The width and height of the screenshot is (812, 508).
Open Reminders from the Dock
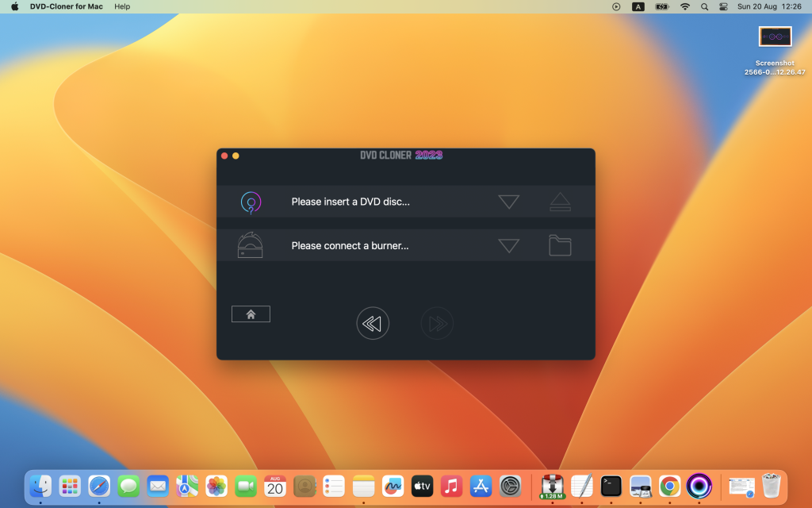point(334,487)
